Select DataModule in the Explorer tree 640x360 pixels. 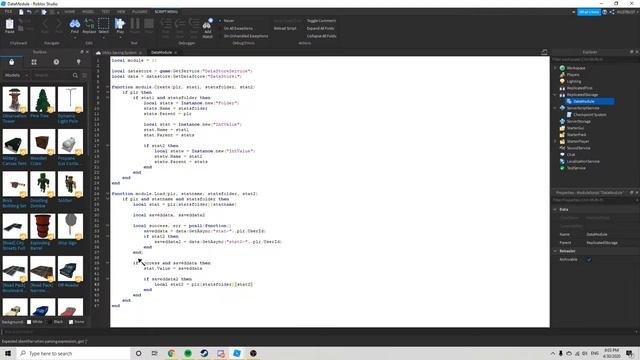coord(584,101)
